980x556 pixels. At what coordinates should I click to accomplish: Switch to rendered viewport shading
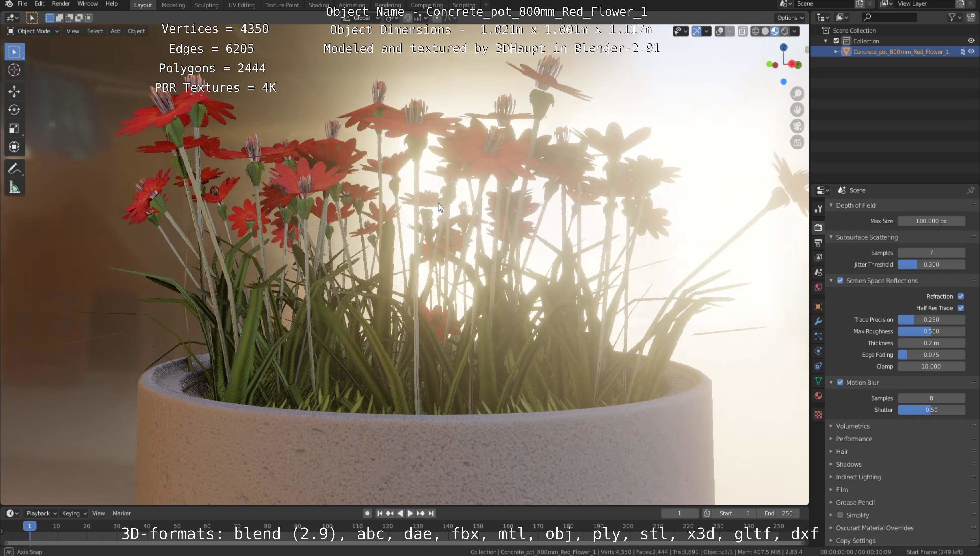785,31
